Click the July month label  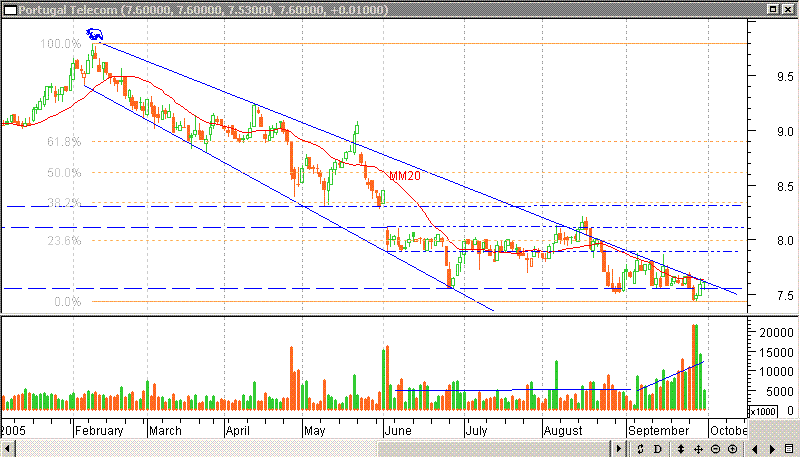point(476,431)
